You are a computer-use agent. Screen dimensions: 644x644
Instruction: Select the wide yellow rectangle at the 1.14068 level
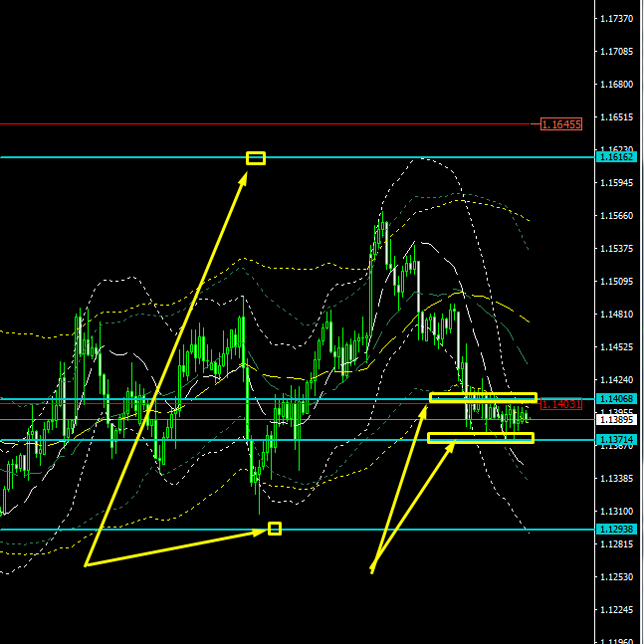click(483, 398)
